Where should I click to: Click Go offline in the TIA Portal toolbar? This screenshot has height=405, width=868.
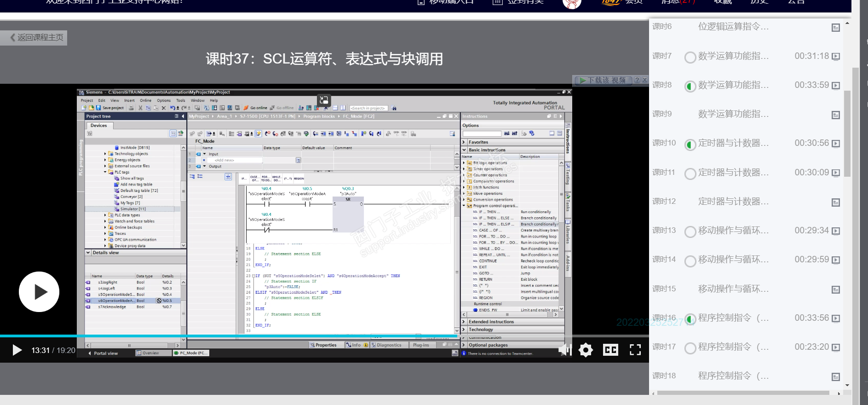282,108
